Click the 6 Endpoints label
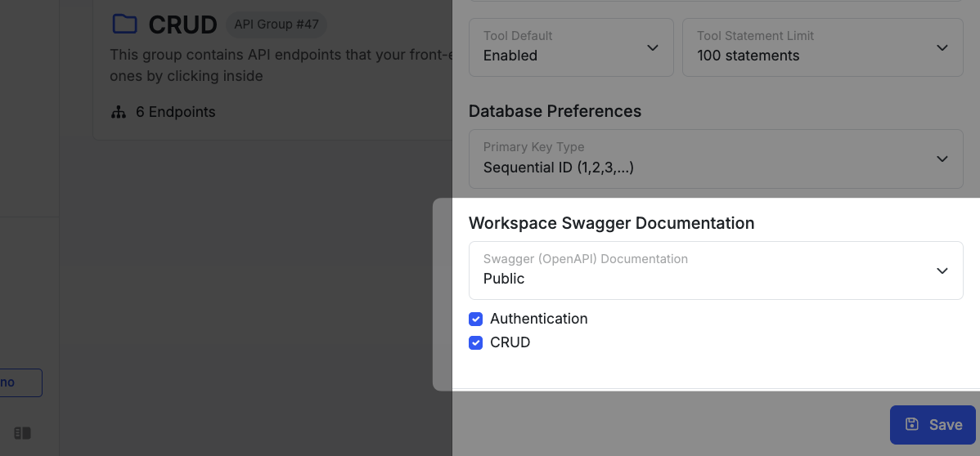 point(176,112)
